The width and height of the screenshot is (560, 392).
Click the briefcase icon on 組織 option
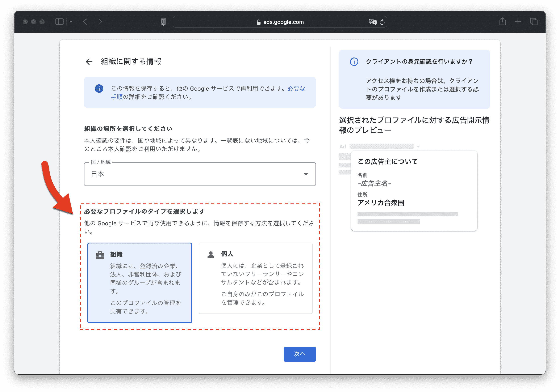100,255
